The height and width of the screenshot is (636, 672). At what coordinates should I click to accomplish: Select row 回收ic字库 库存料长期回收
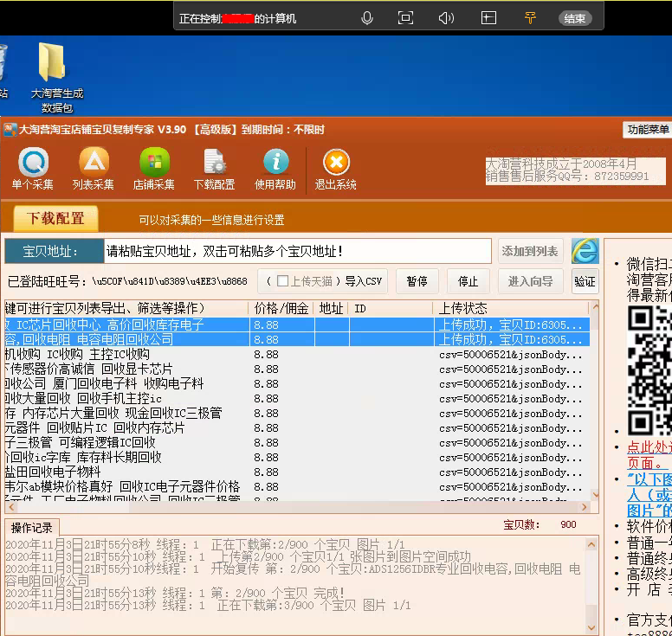click(x=297, y=458)
